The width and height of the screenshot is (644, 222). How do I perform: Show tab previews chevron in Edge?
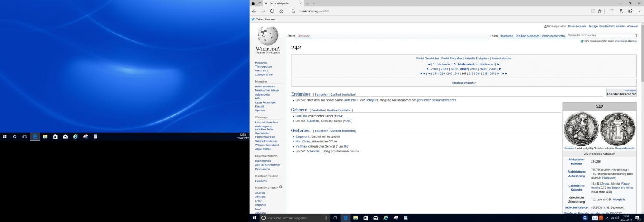coord(314,3)
